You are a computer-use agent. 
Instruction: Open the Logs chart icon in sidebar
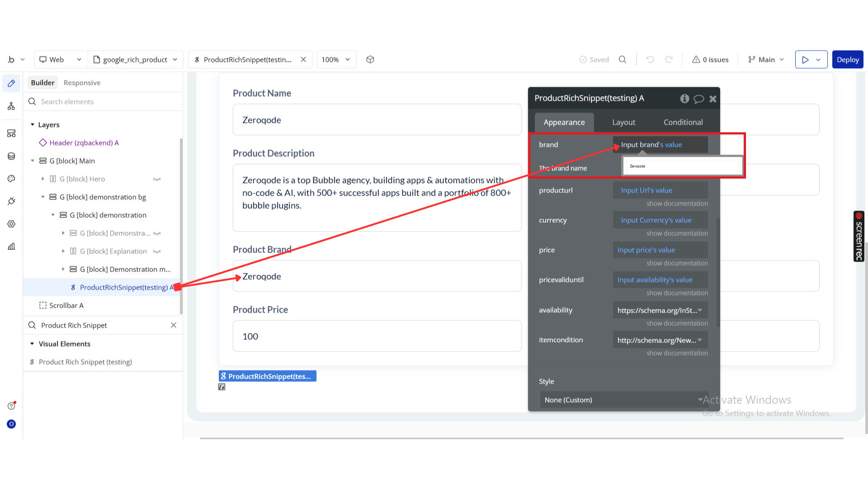click(11, 246)
